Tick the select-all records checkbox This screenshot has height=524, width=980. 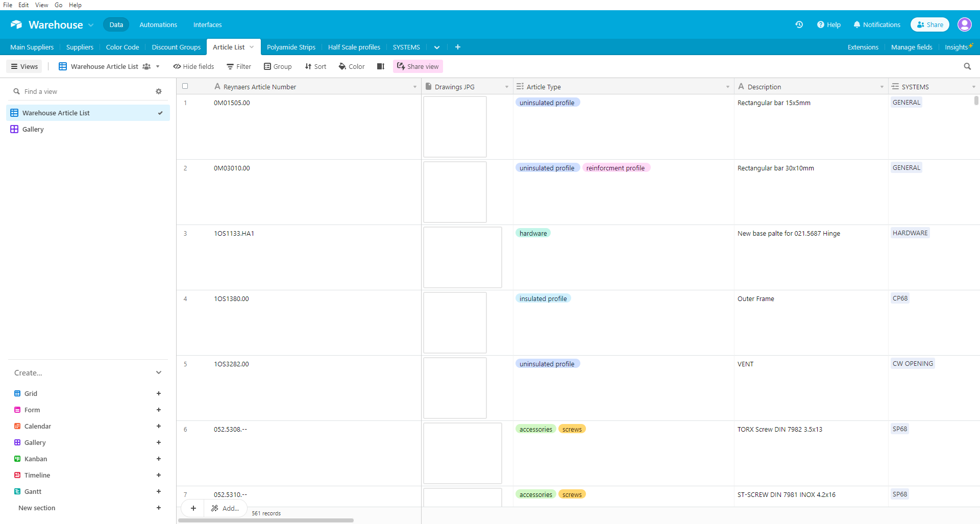tap(185, 86)
